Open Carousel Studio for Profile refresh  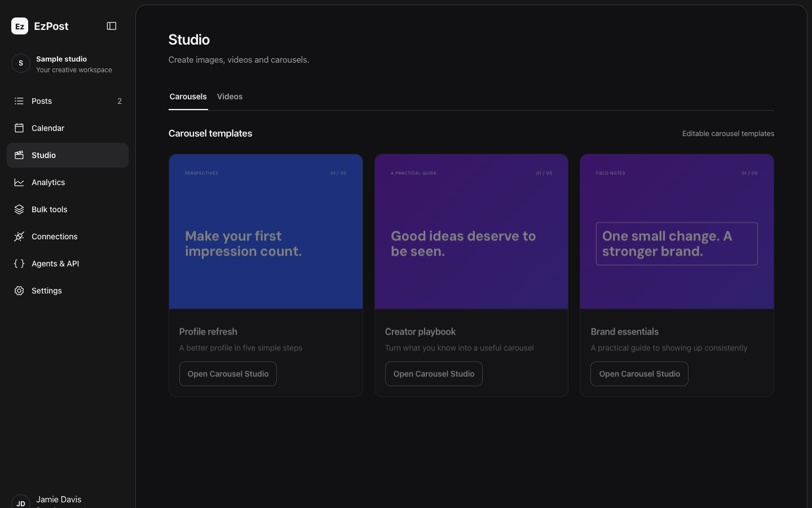228,374
